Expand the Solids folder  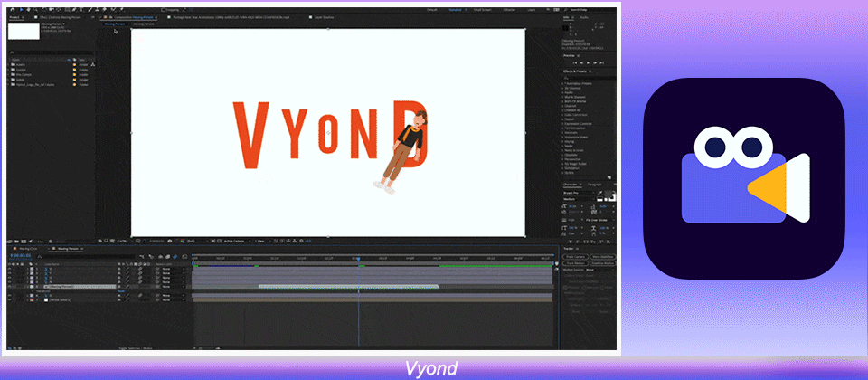[9, 80]
